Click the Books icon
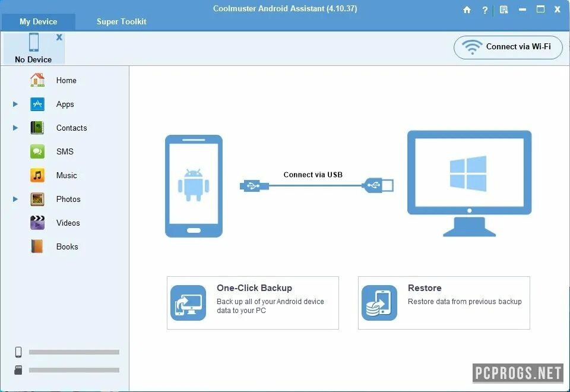This screenshot has height=392, width=570. coord(37,246)
